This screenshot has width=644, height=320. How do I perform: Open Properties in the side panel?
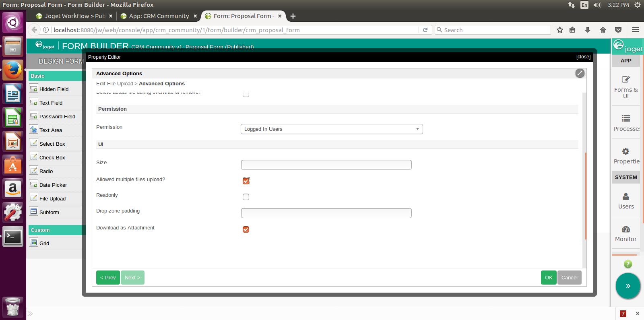point(626,156)
